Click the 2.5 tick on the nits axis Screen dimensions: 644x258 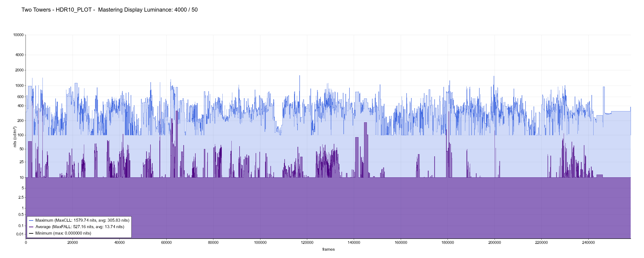click(21, 197)
